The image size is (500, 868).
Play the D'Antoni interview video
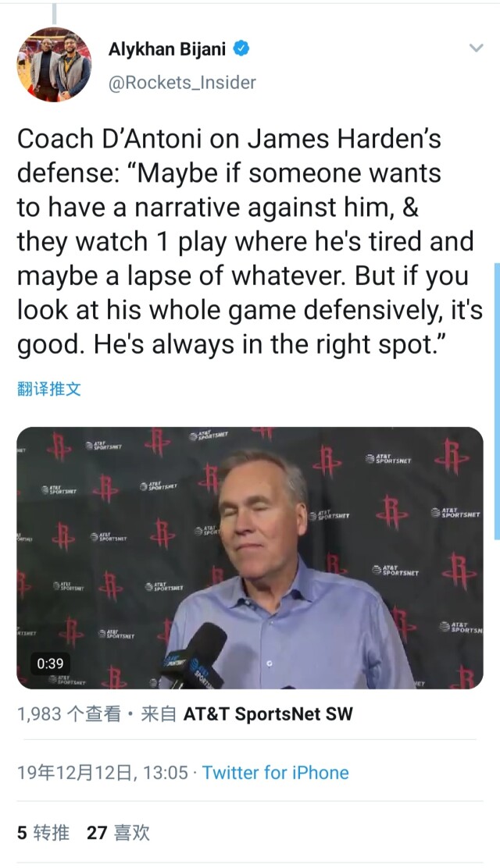[250, 557]
